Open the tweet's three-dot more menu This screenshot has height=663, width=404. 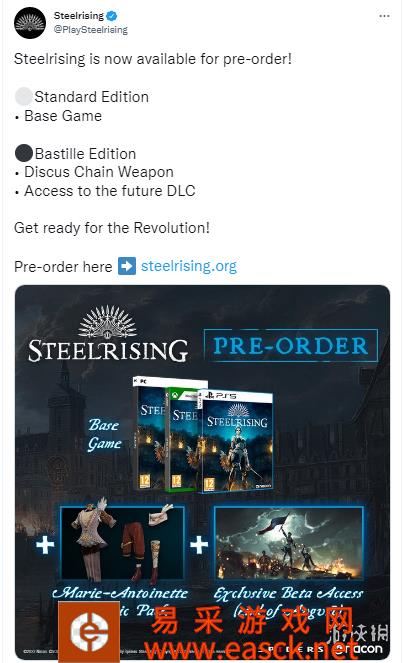coord(384,16)
